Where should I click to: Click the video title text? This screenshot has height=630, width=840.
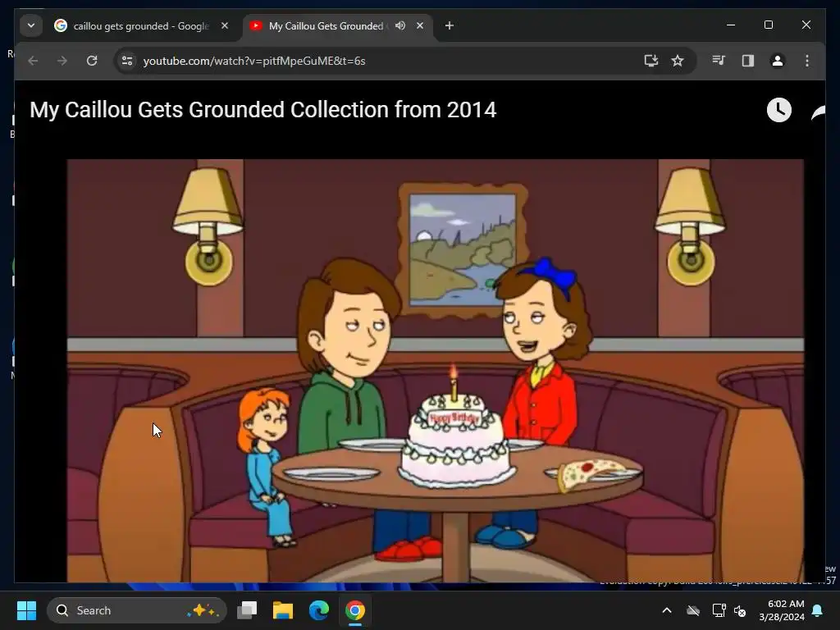pos(262,110)
